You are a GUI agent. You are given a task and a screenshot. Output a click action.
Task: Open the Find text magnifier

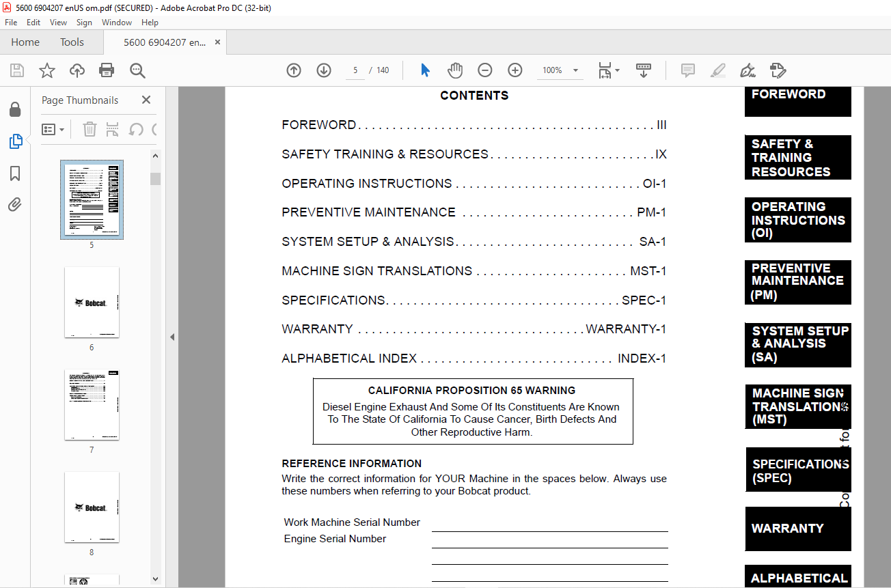137,70
